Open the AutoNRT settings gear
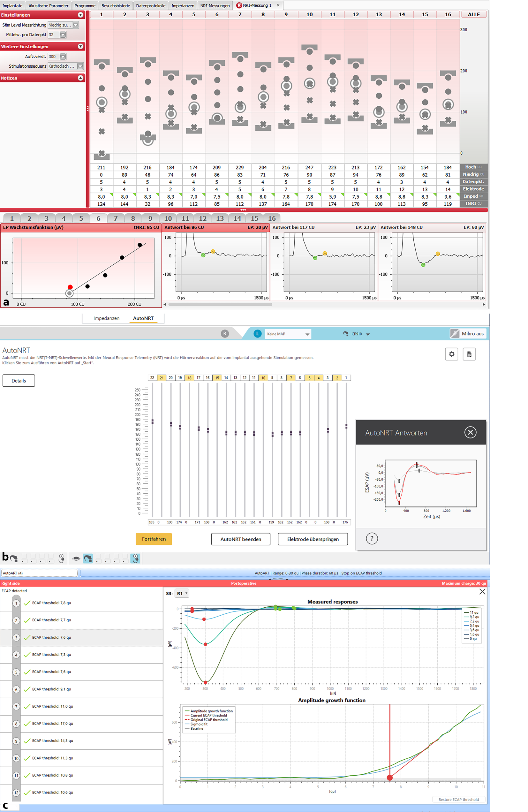This screenshot has width=528, height=812. click(x=452, y=354)
